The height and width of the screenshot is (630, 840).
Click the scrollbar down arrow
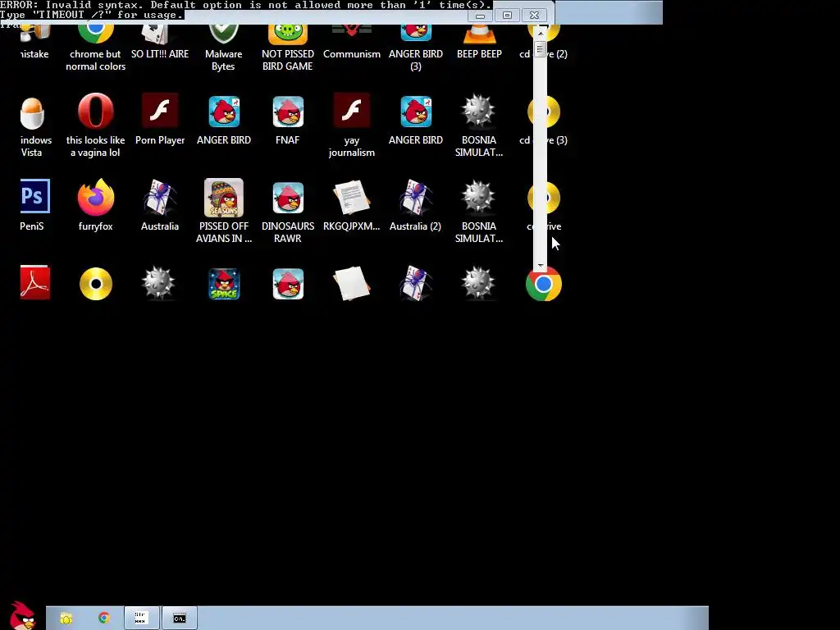point(541,265)
